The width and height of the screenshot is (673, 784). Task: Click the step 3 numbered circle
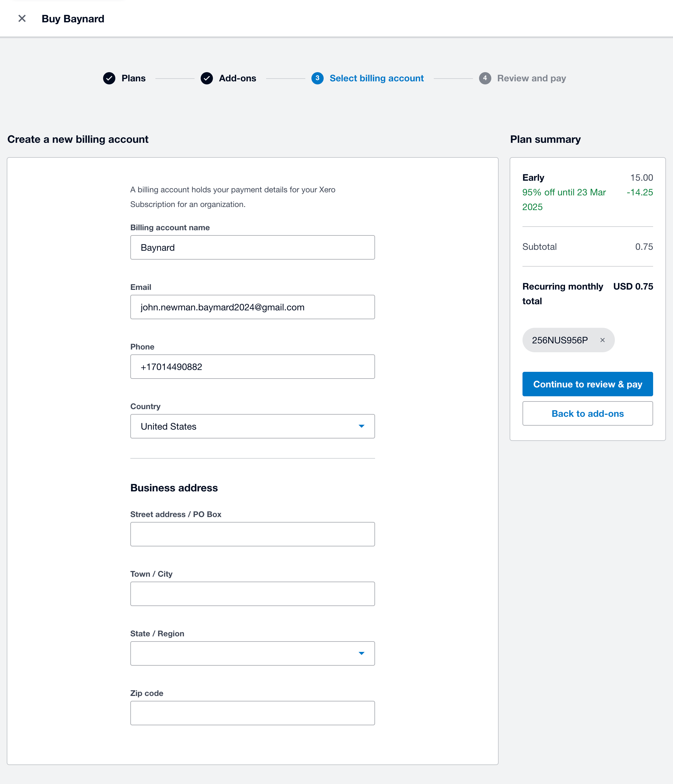coord(318,78)
